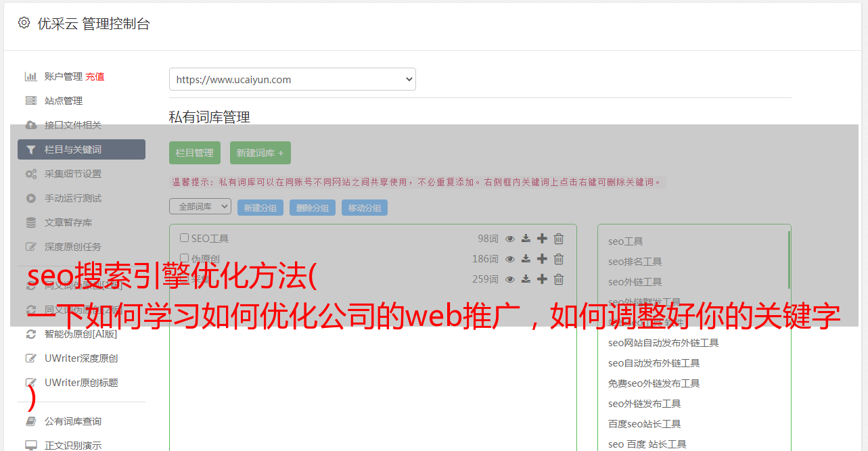This screenshot has width=868, height=451.
Task: Open the https://www.ucaiyun.com site dropdown
Action: tap(292, 79)
